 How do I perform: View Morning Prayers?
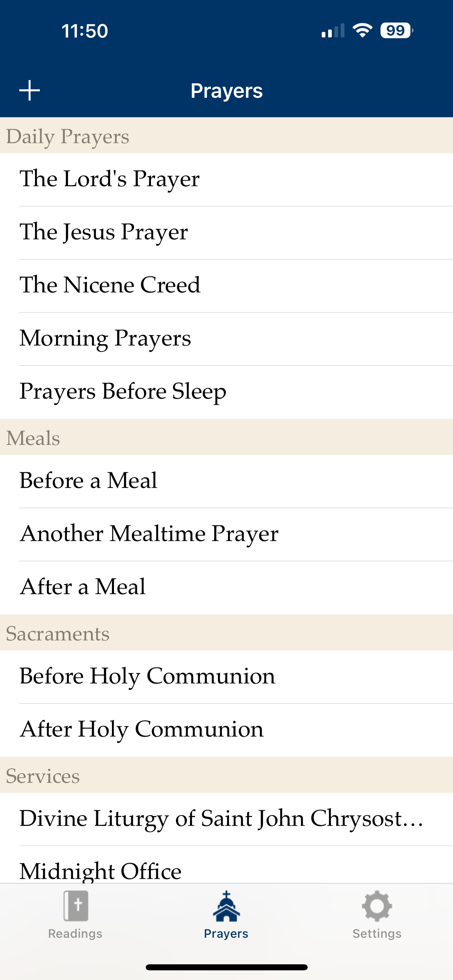105,338
